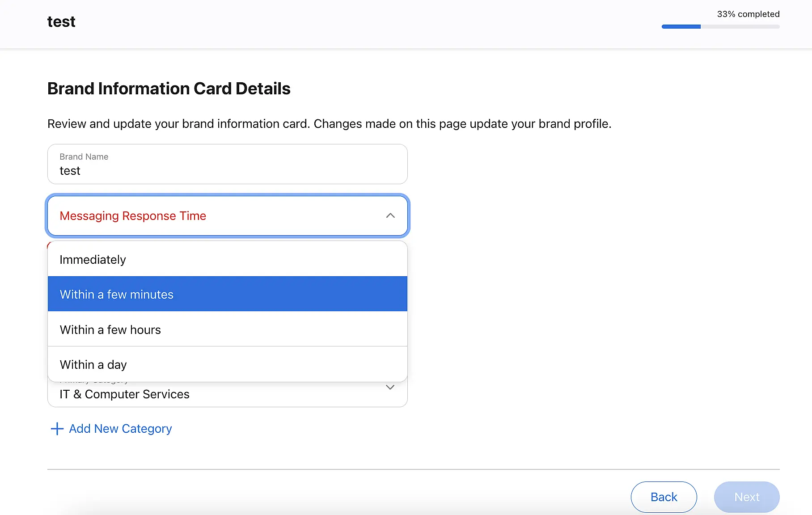Screen dimensions: 812x515
Task: Click the Review and update description text
Action: pyautogui.click(x=329, y=124)
